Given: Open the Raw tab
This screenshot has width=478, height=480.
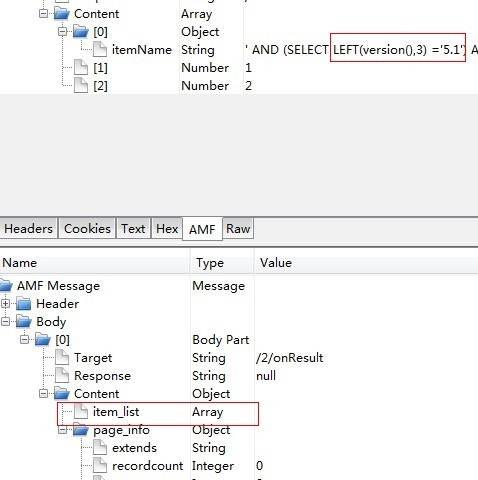Looking at the screenshot, I should point(238,229).
